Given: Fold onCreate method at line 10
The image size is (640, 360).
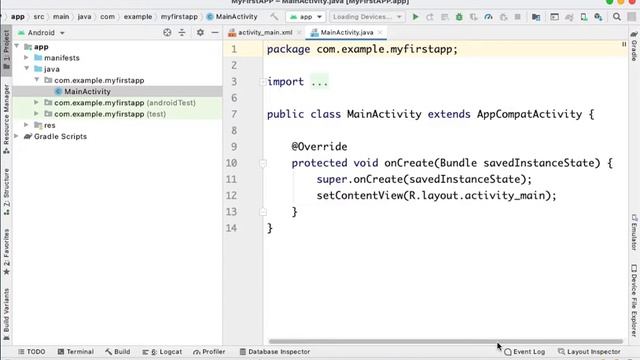Looking at the screenshot, I should 263,164.
